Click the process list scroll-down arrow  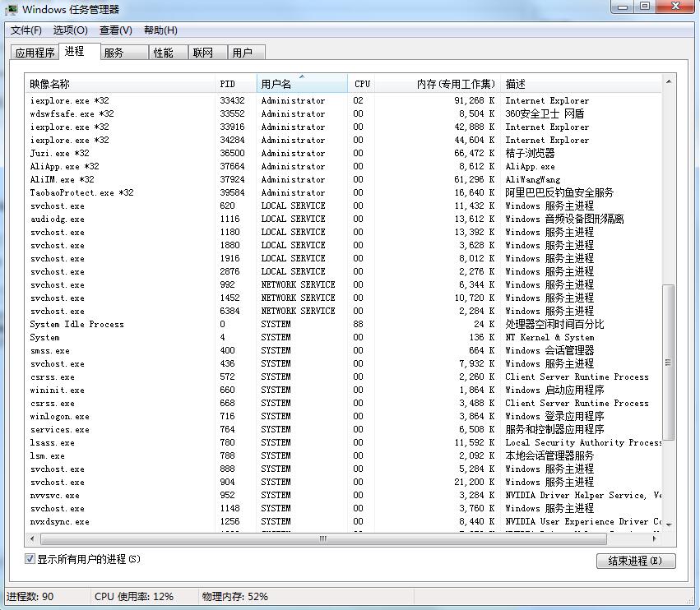pyautogui.click(x=668, y=524)
